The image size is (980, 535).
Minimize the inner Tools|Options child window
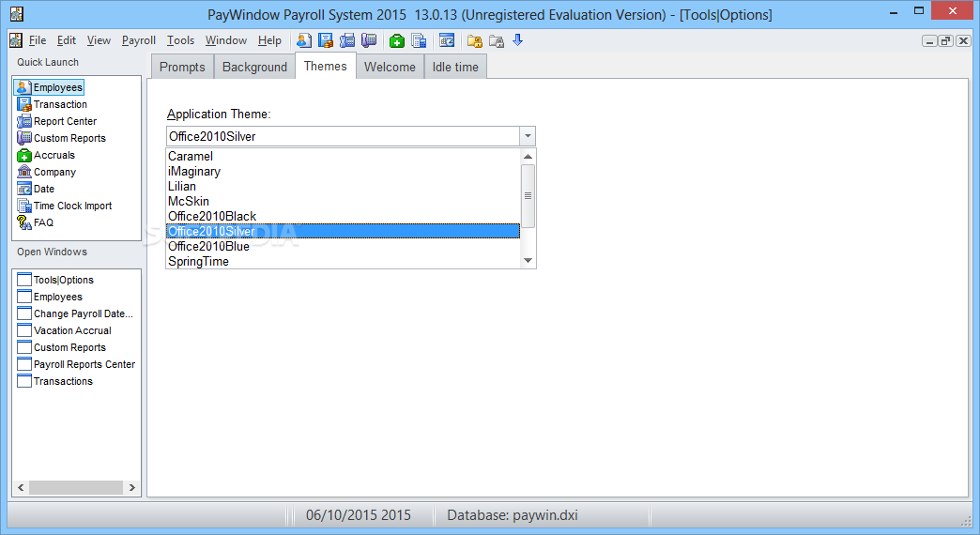[x=929, y=40]
